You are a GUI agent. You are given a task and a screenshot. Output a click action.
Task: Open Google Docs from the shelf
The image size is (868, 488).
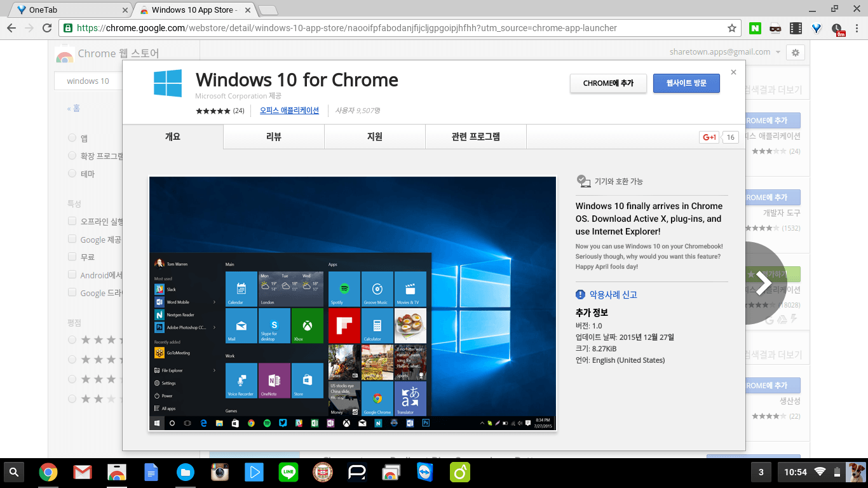[151, 472]
